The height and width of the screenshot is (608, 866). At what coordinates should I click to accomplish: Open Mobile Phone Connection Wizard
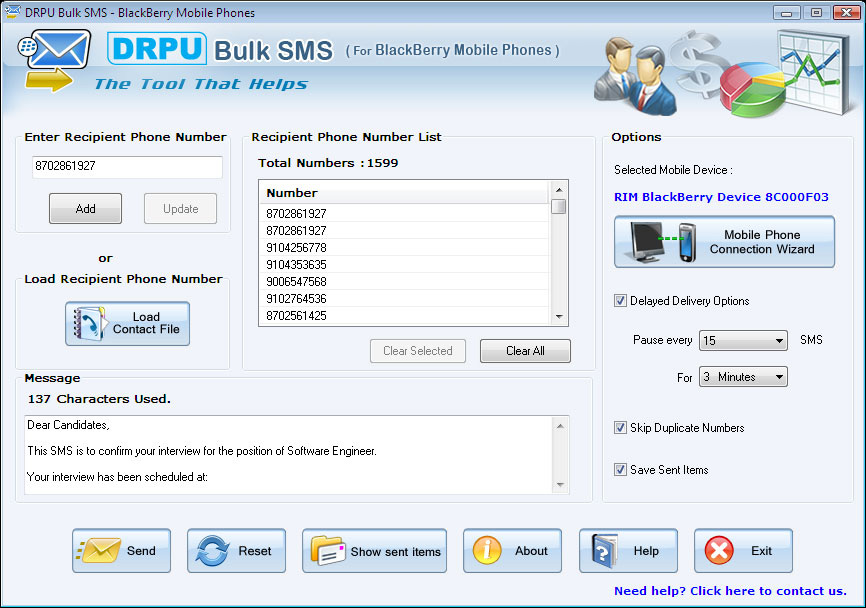(725, 242)
